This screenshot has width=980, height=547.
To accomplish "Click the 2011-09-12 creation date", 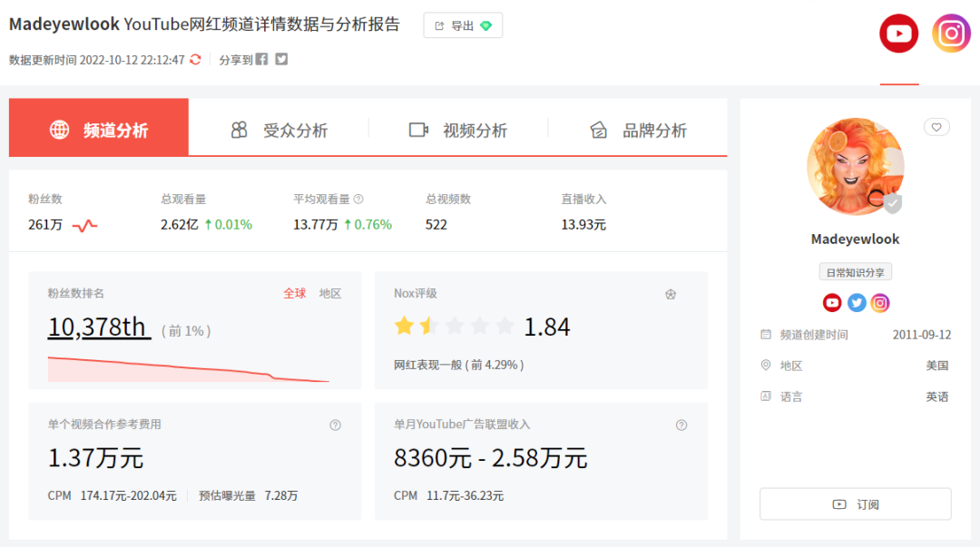I will pyautogui.click(x=922, y=335).
